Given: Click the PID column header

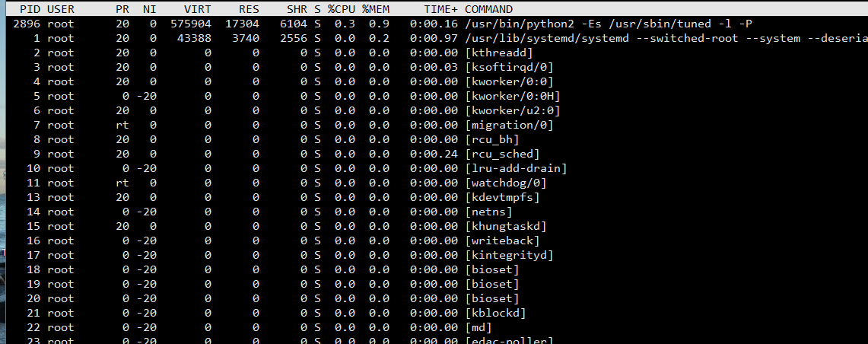Looking at the screenshot, I should tap(30, 9).
